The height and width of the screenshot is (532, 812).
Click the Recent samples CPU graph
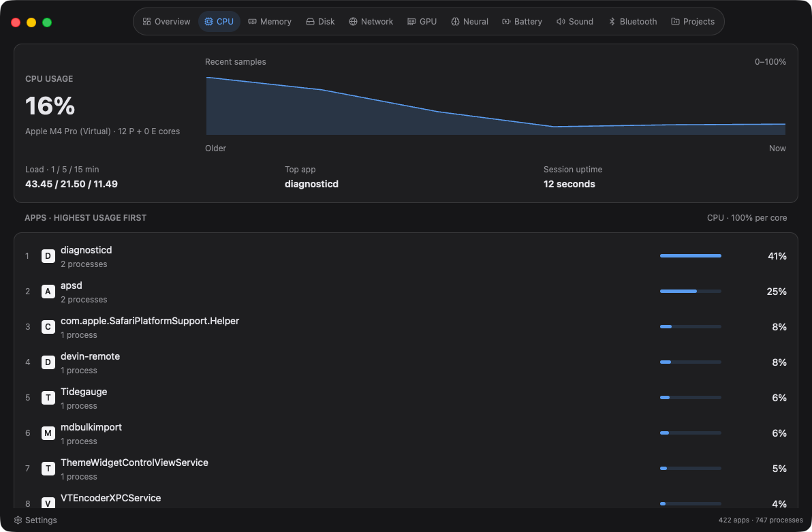496,106
